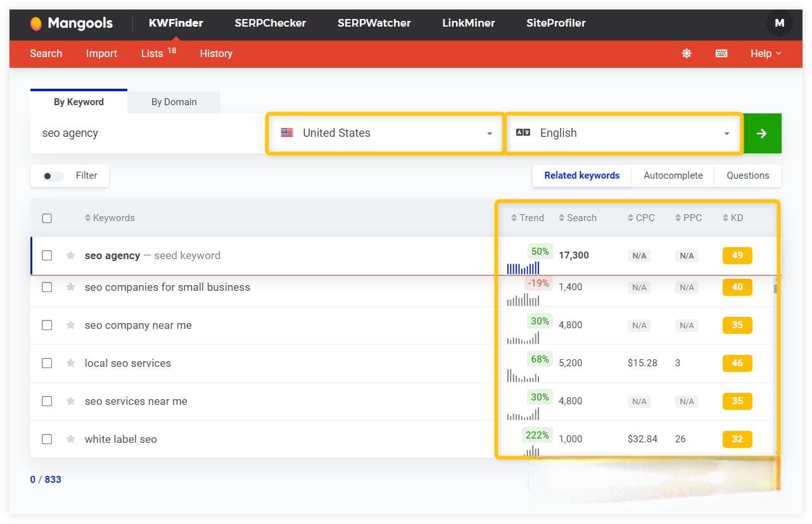The width and height of the screenshot is (812, 524).
Task: Star the local seo services keyword
Action: coord(71,363)
